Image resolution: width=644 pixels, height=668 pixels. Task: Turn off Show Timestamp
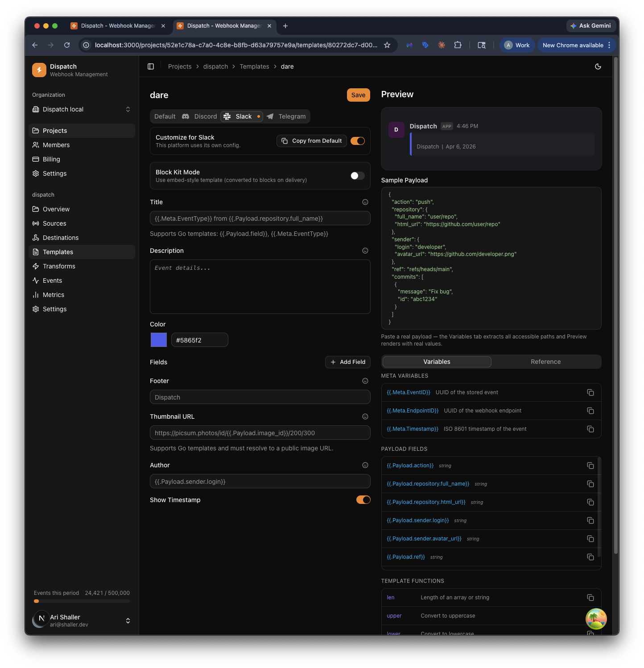[363, 500]
